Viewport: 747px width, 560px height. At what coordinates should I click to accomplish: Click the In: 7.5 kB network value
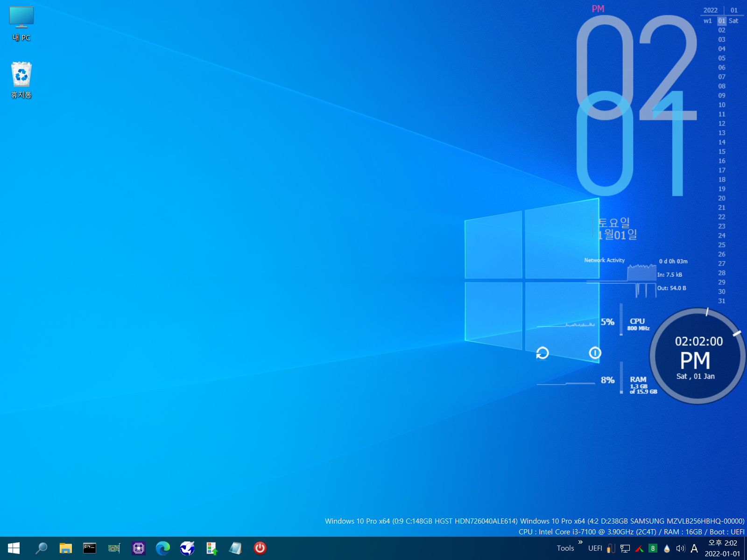(x=670, y=274)
